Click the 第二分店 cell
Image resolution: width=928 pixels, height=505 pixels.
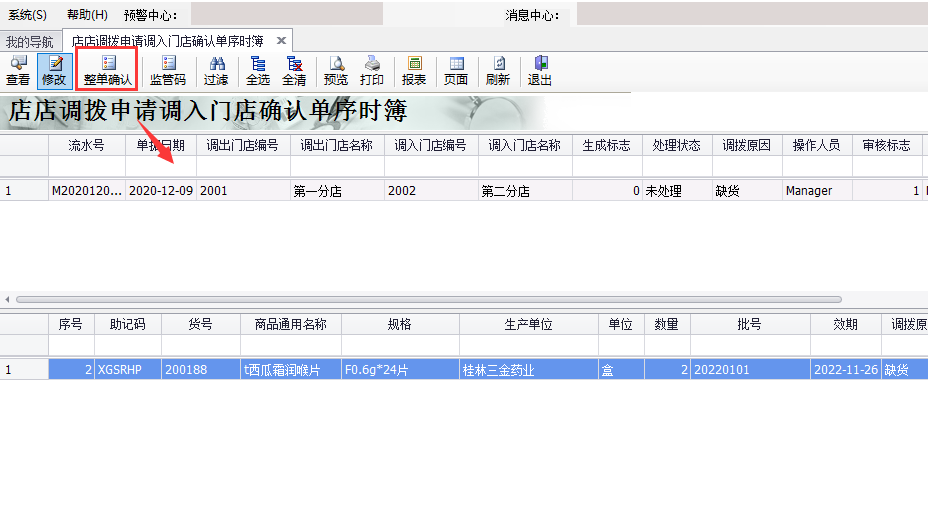tap(525, 191)
